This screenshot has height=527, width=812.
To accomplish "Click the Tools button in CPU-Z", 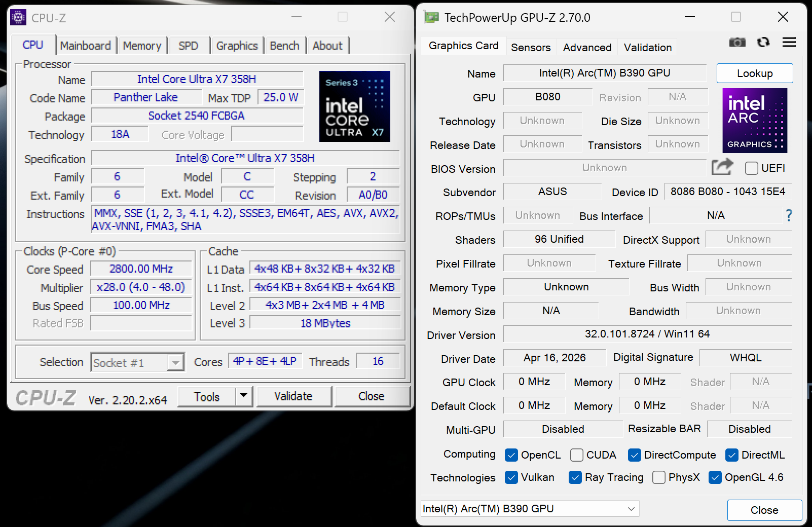I will click(207, 396).
